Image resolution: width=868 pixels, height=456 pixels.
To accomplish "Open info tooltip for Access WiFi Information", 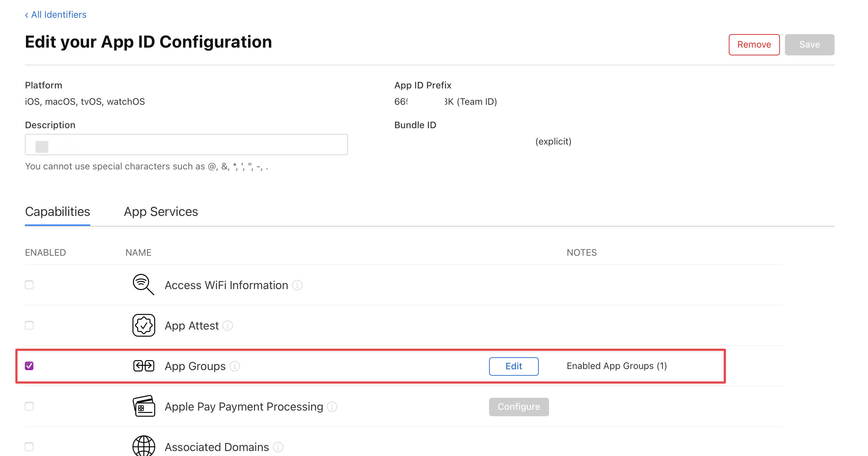I will (297, 285).
